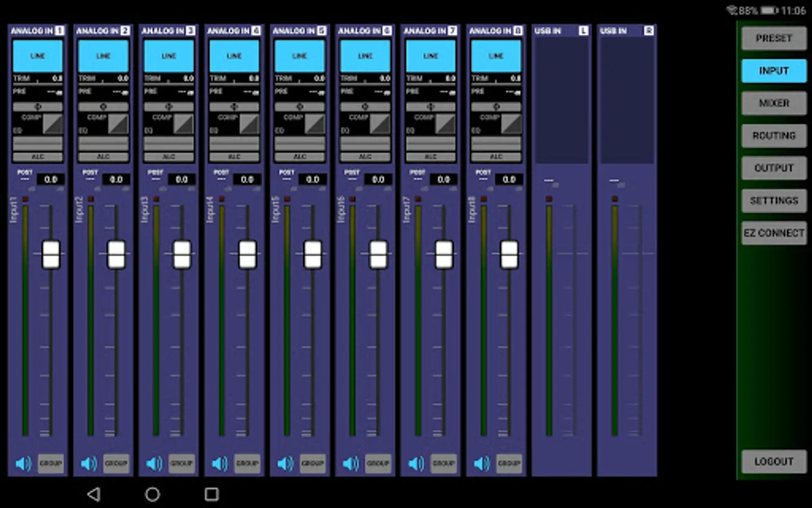The height and width of the screenshot is (508, 812).
Task: Toggle ALC on Analog In 2
Action: pyautogui.click(x=103, y=156)
